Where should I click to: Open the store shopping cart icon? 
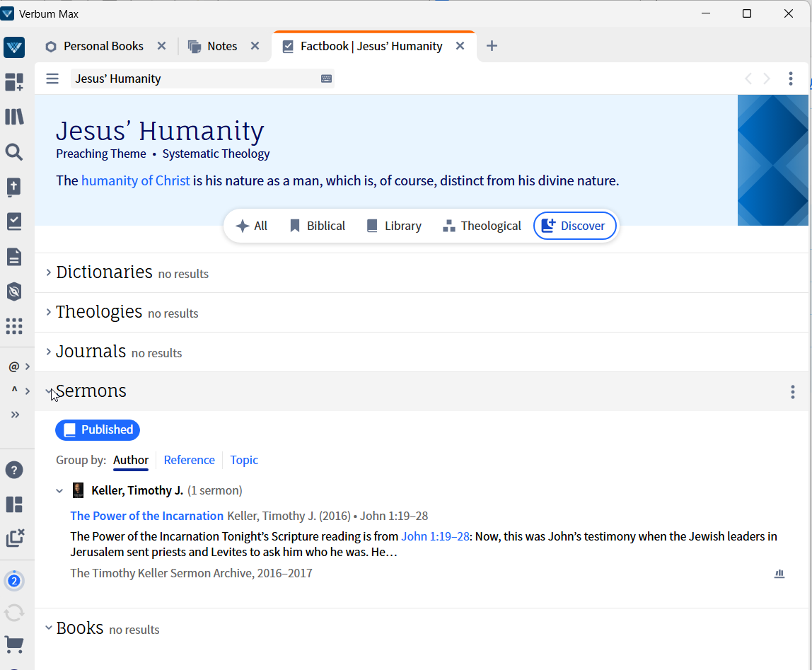tap(14, 645)
